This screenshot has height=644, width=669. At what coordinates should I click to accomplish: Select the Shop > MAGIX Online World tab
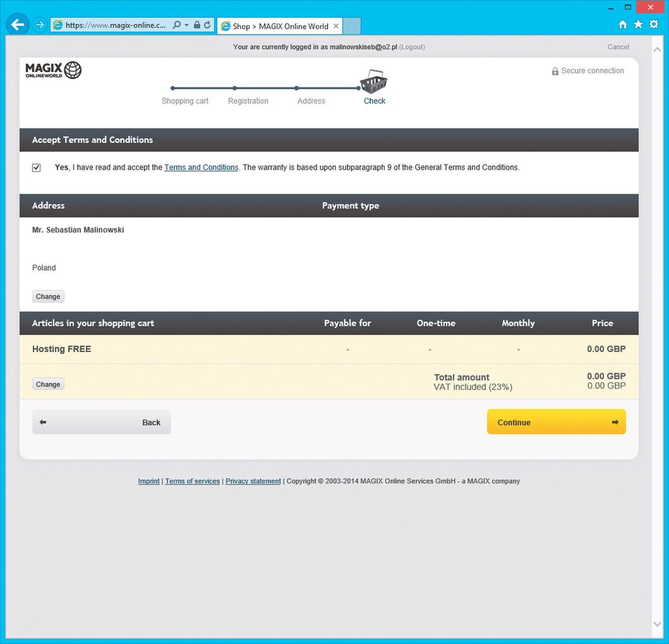pyautogui.click(x=280, y=26)
